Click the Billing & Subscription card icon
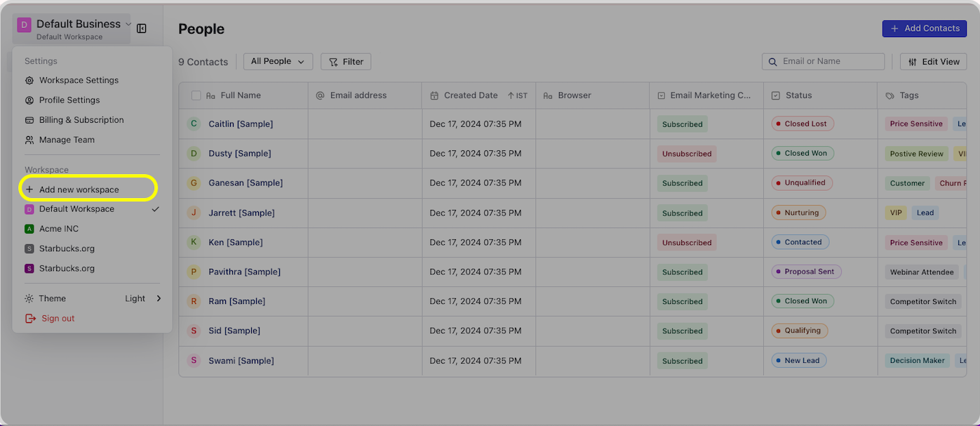 29,120
